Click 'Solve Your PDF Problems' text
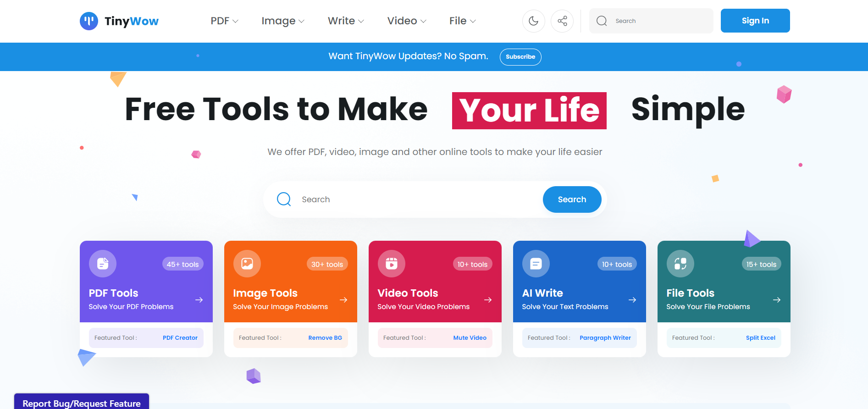Screen dimensions: 868x409 [x=131, y=307]
